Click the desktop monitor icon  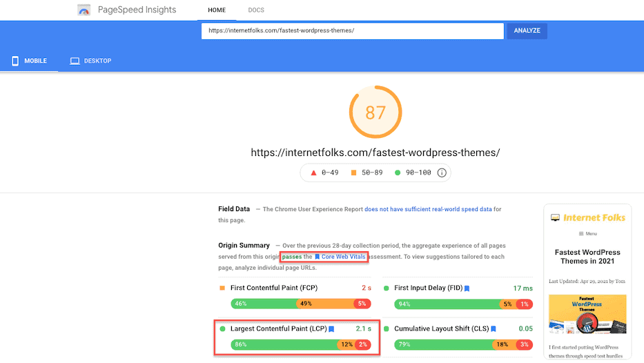(75, 61)
